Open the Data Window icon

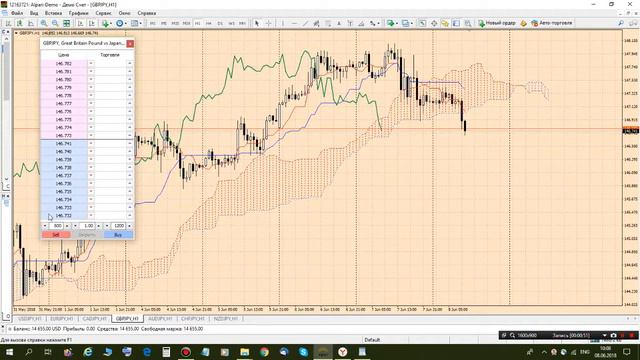434,23
